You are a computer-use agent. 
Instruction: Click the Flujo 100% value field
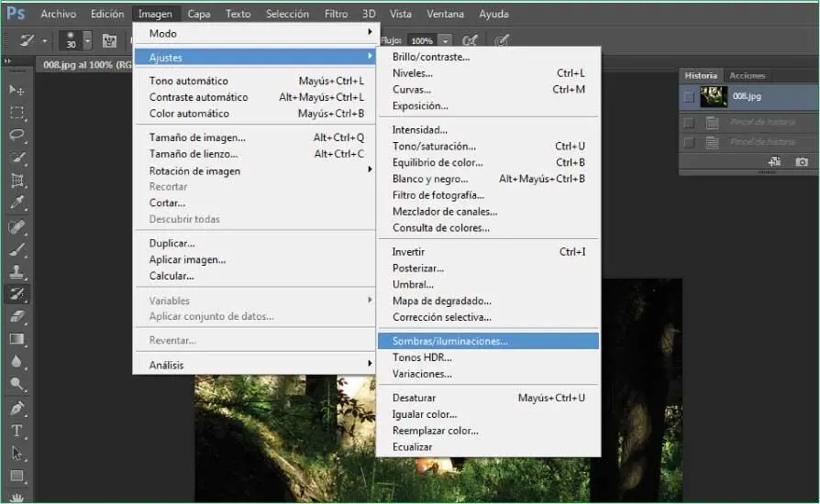tap(423, 40)
